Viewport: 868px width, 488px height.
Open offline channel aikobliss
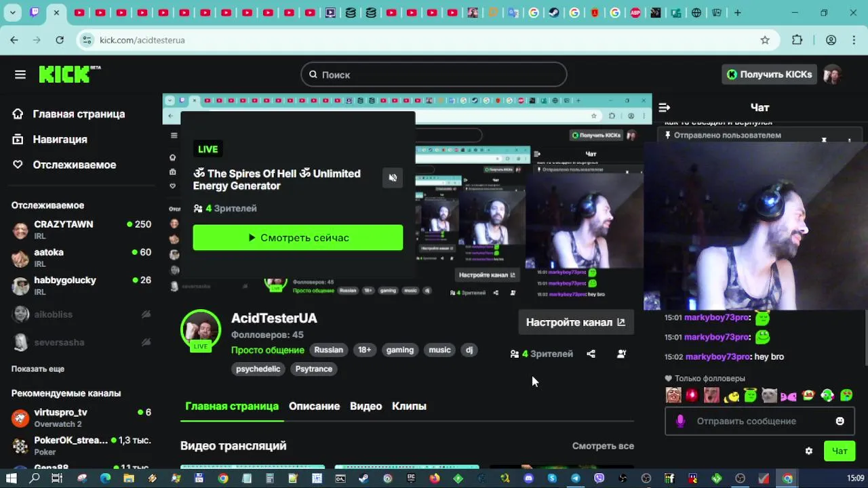[81, 314]
